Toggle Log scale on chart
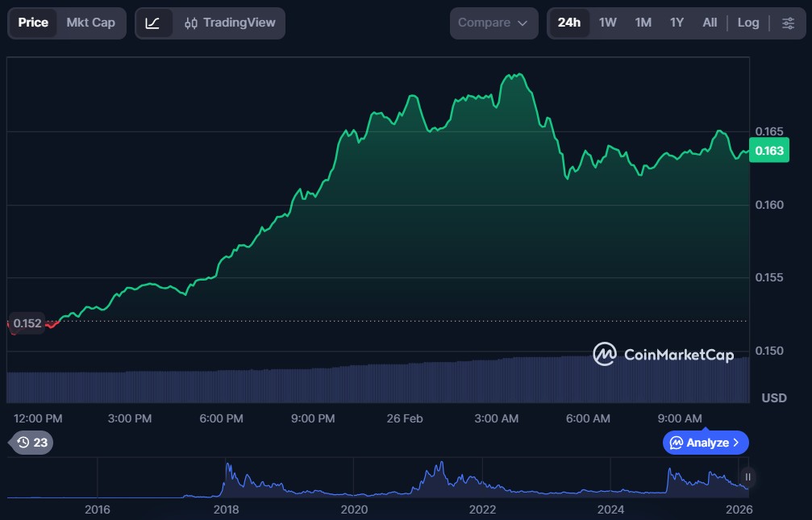 [747, 23]
